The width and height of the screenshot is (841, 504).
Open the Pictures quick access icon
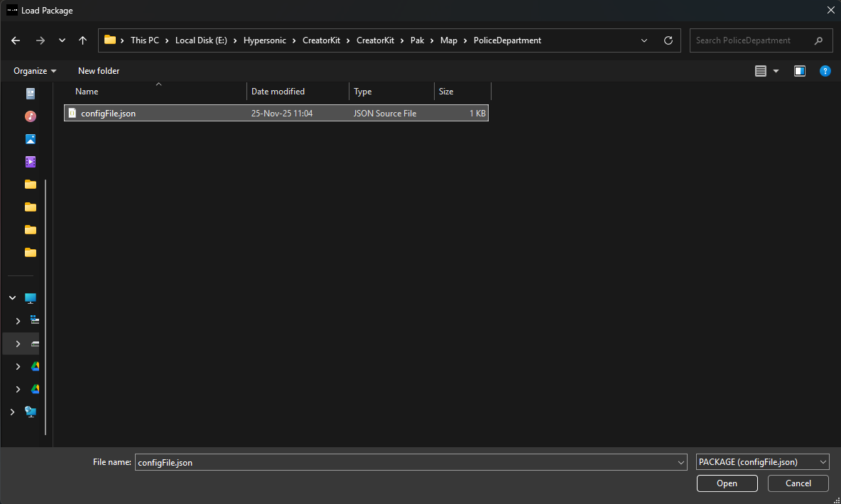coord(30,139)
